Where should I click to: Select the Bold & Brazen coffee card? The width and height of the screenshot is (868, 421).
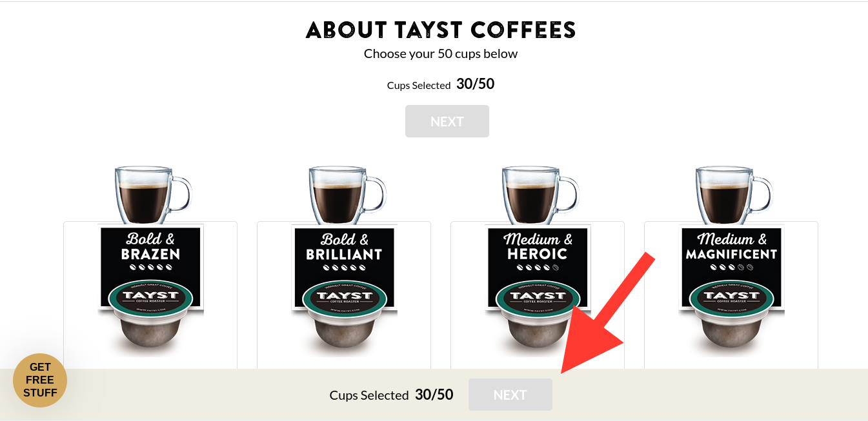click(150, 295)
